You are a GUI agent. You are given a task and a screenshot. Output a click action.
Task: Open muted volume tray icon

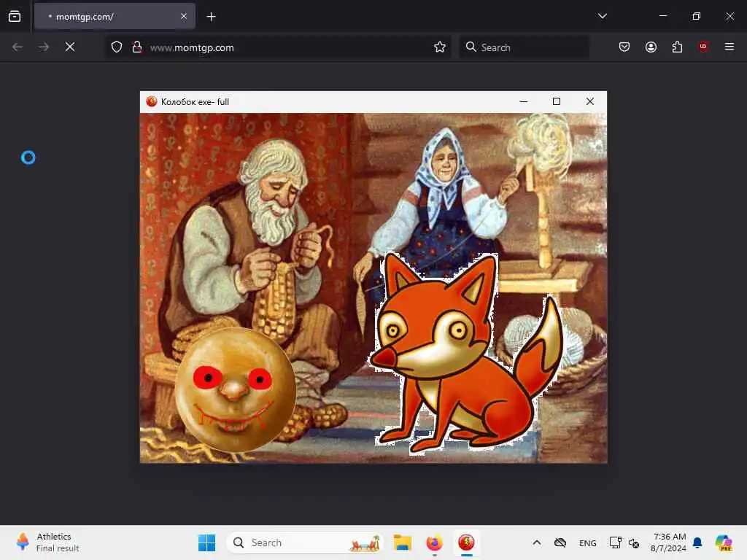tap(634, 542)
